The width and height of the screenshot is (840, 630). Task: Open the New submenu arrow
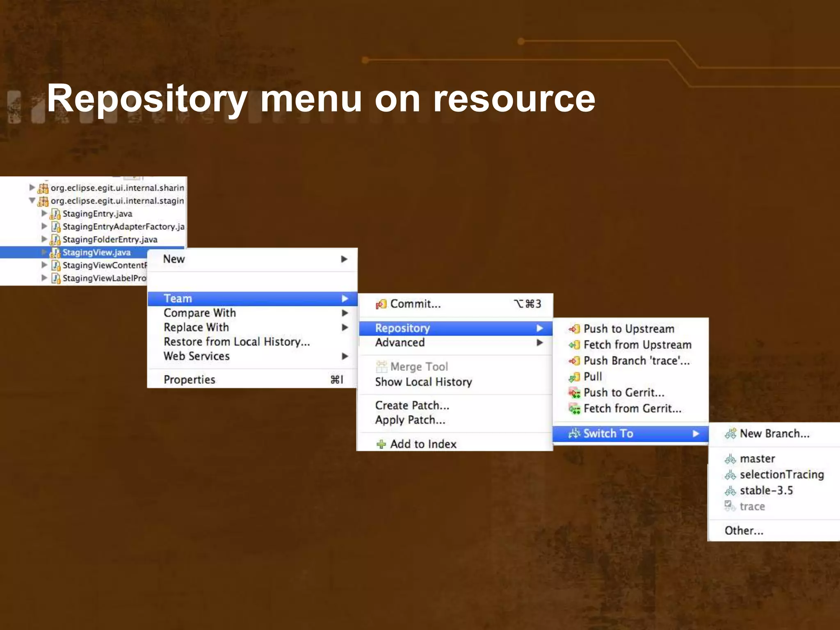coord(345,259)
